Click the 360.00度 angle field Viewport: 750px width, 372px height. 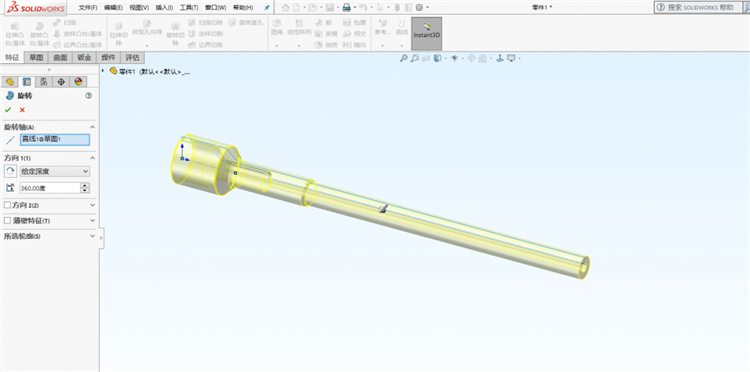coord(50,188)
